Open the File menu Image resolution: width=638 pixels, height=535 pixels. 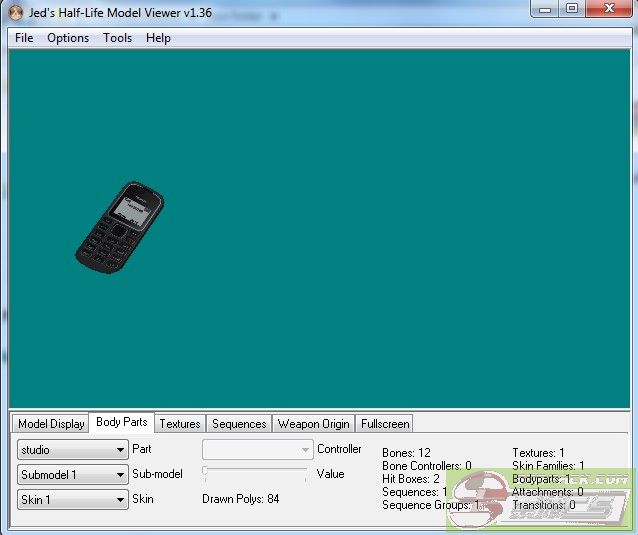click(x=24, y=38)
